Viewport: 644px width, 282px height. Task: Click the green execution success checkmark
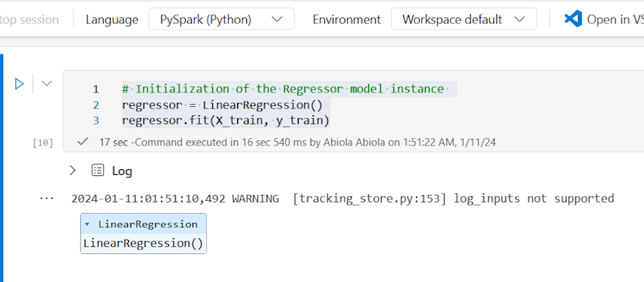coord(83,142)
